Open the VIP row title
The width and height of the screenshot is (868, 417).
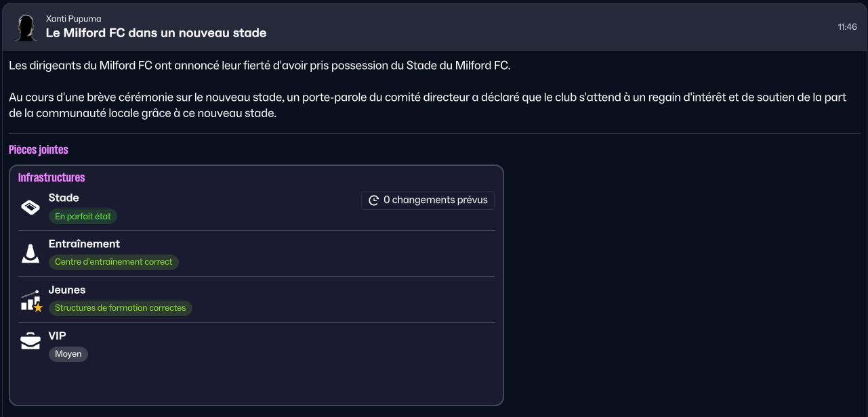pos(57,336)
